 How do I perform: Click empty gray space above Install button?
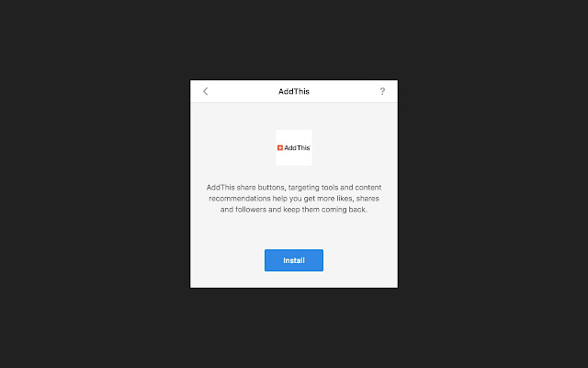click(294, 233)
